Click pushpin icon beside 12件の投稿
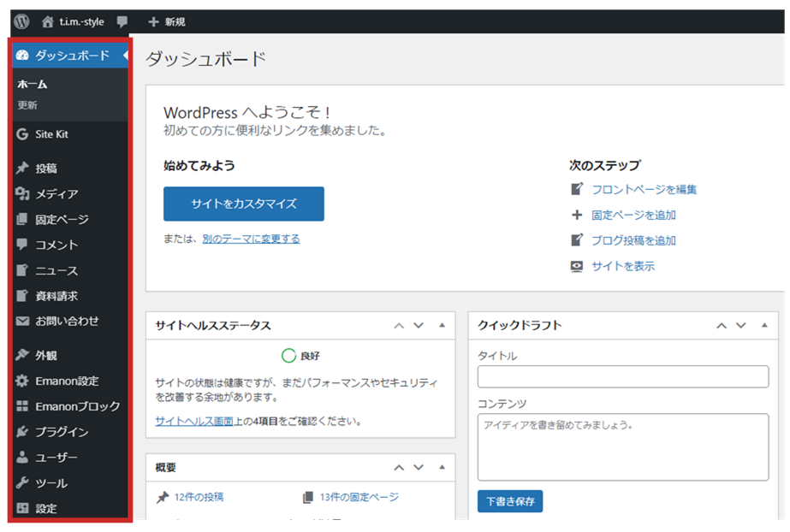Screen dimensions: 790x532 (163, 498)
